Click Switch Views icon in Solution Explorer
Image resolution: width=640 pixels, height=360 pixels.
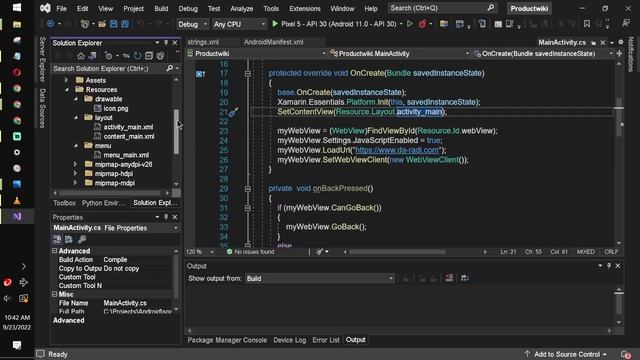[93, 56]
